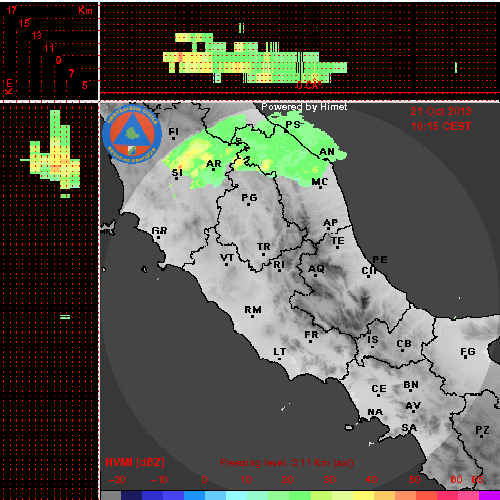Click the FR city label on the map
Screen dimensions: 500x500
point(311,335)
